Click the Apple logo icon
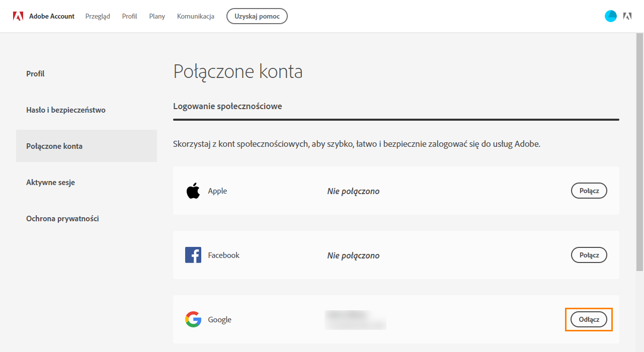 (x=193, y=190)
